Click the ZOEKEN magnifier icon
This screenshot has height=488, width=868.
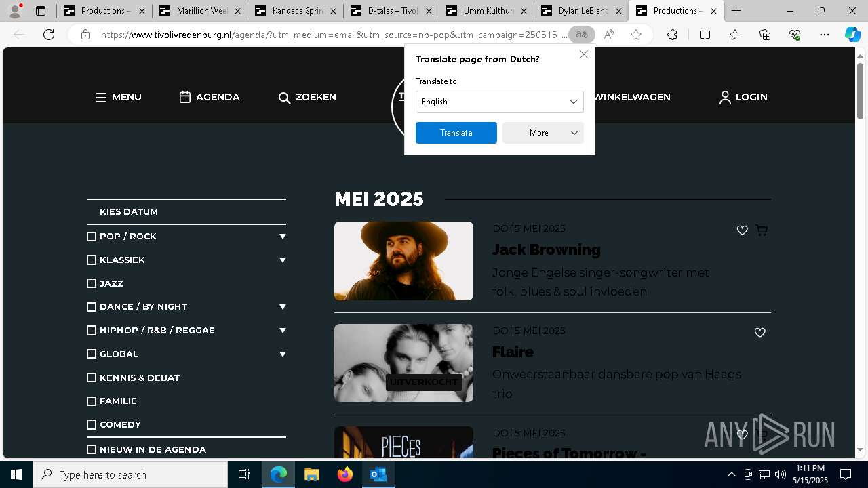[x=284, y=98]
